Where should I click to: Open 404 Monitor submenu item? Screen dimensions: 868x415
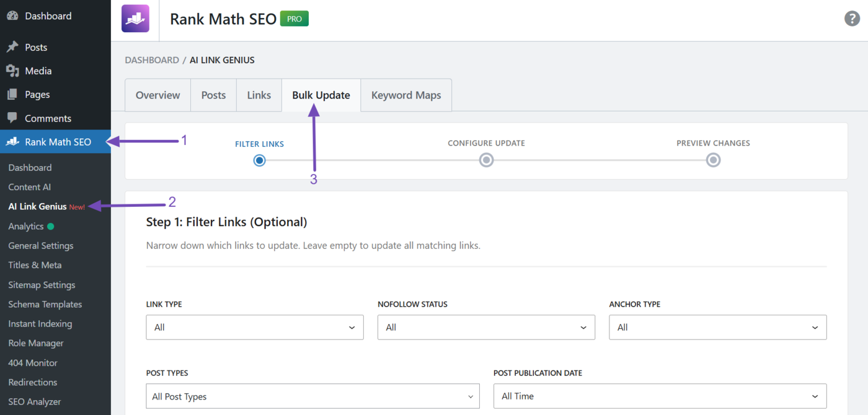33,363
